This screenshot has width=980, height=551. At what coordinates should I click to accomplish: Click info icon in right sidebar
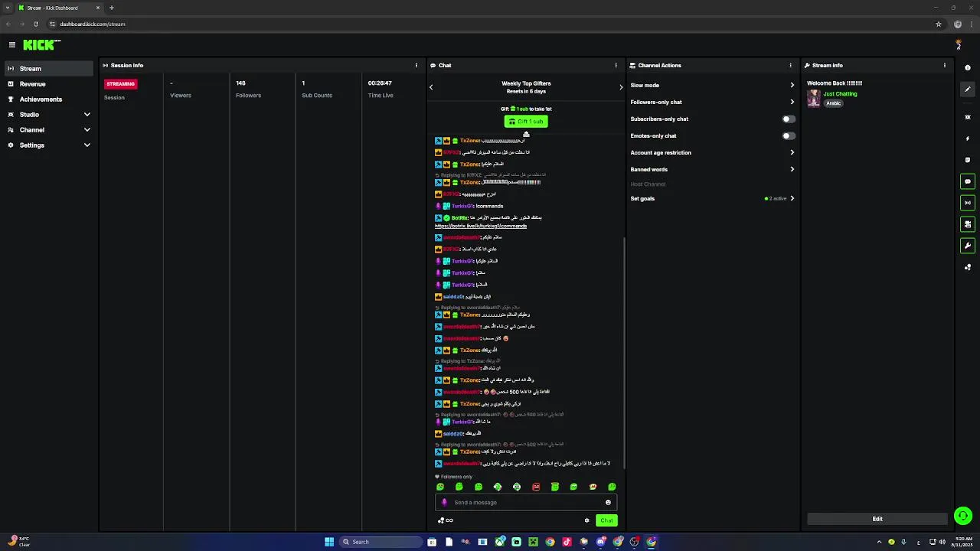968,68
